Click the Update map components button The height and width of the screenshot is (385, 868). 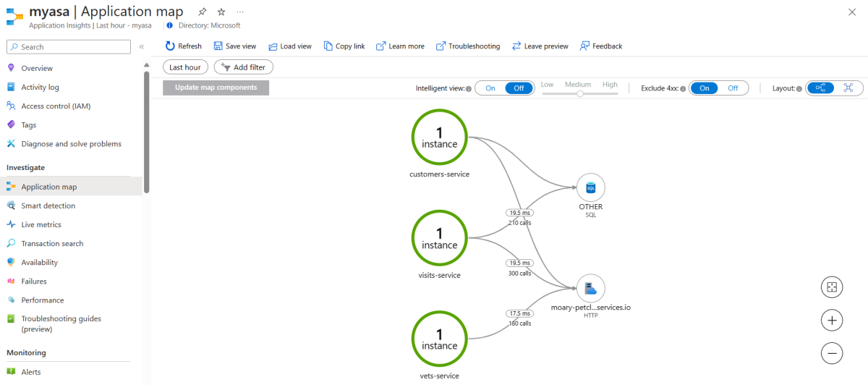pyautogui.click(x=216, y=88)
